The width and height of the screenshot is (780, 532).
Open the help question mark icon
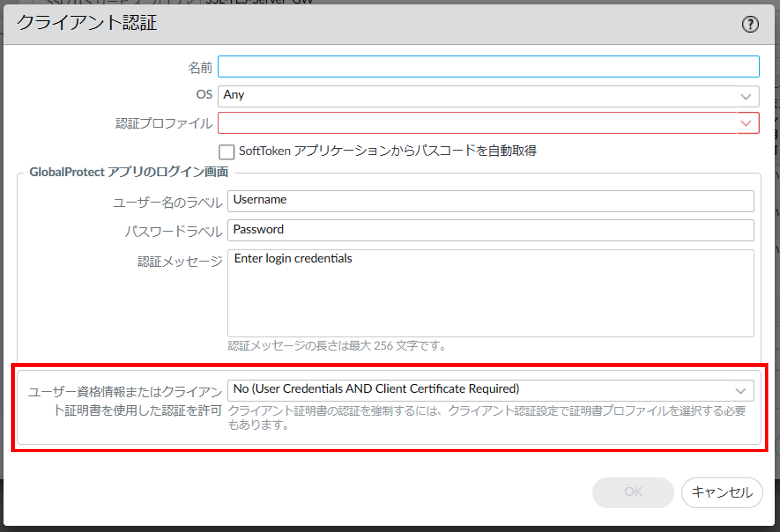tap(750, 24)
